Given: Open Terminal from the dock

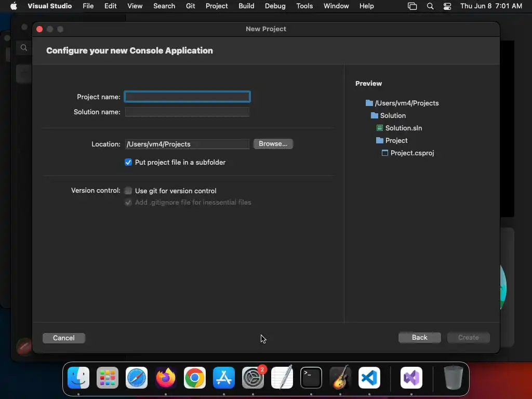Looking at the screenshot, I should tap(311, 378).
